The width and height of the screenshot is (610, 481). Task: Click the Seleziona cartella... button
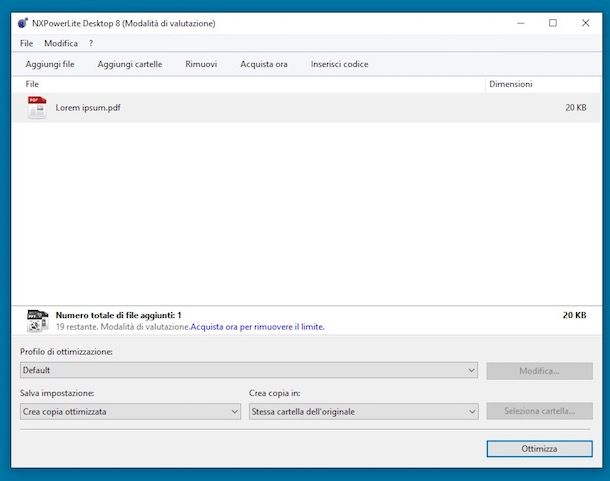[x=539, y=411]
